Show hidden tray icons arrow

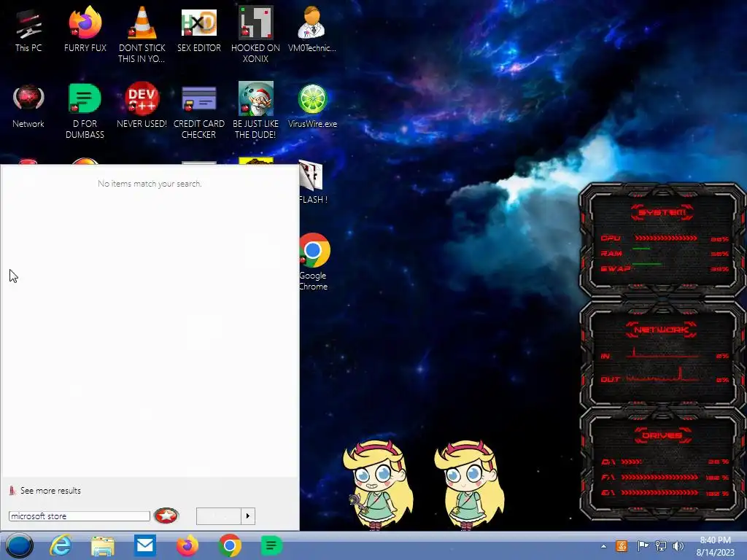tap(603, 546)
